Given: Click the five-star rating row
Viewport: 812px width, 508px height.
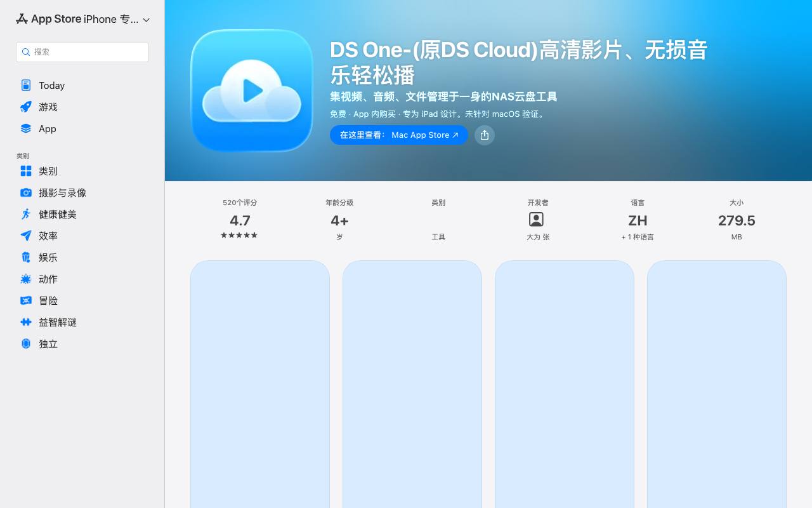Looking at the screenshot, I should point(239,235).
